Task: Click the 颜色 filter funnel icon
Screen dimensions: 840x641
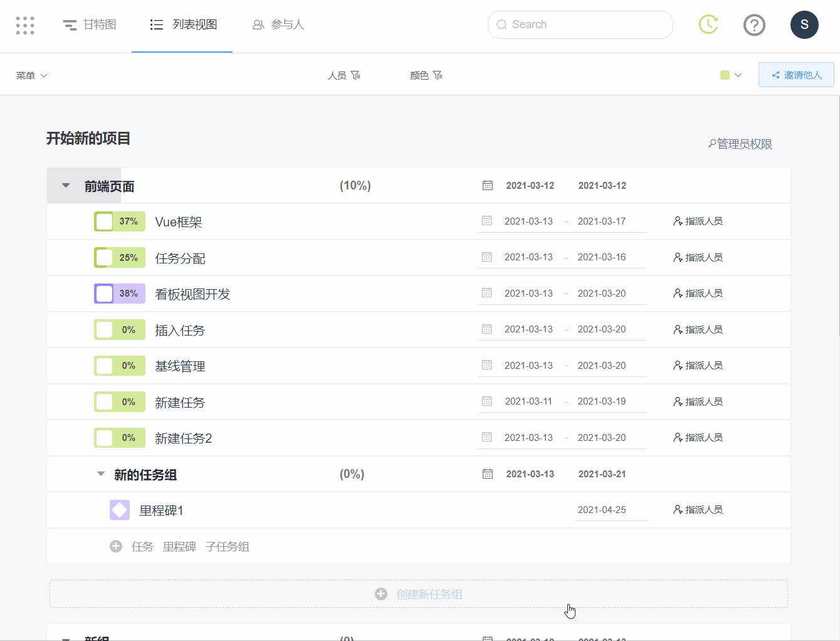Action: (438, 75)
